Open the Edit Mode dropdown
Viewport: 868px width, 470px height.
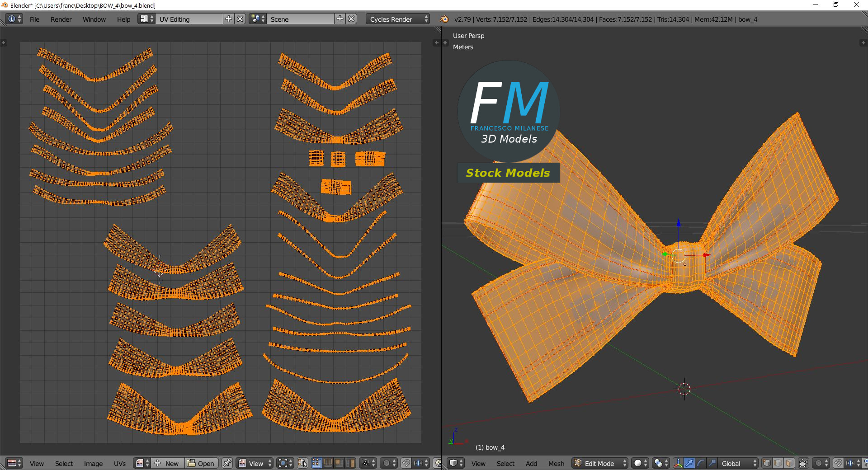click(x=600, y=463)
